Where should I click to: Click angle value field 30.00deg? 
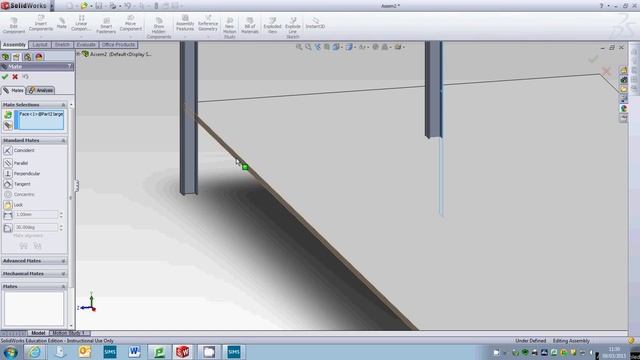36,227
